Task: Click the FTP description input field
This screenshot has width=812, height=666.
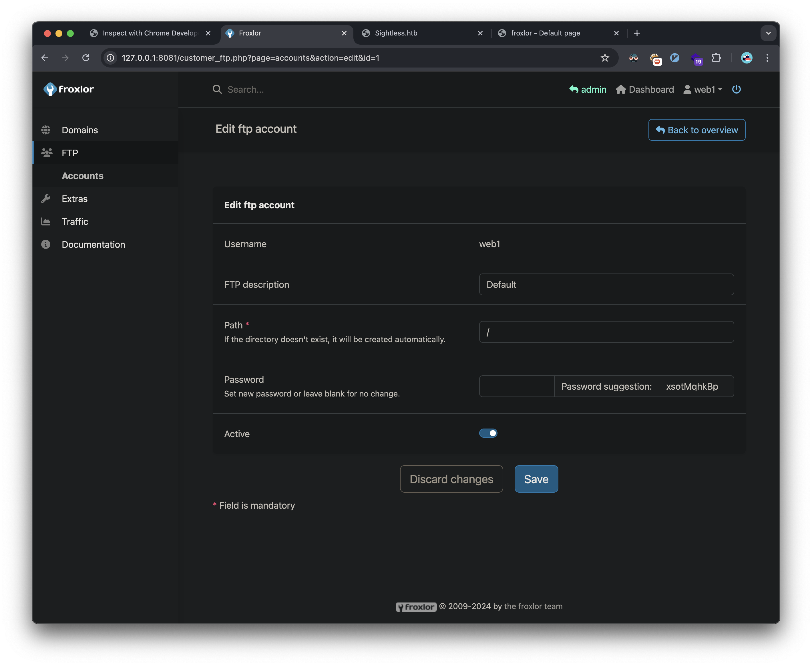Action: [606, 284]
